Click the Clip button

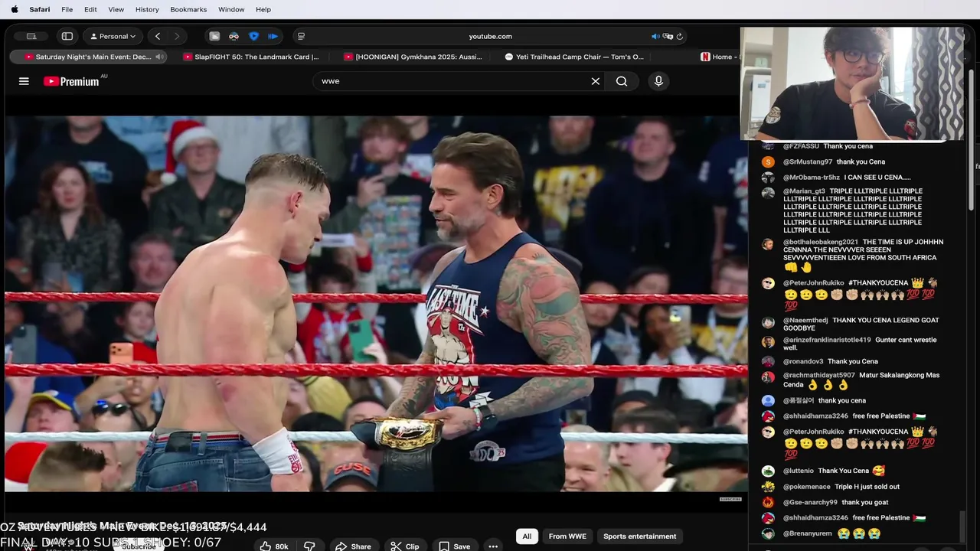405,546
